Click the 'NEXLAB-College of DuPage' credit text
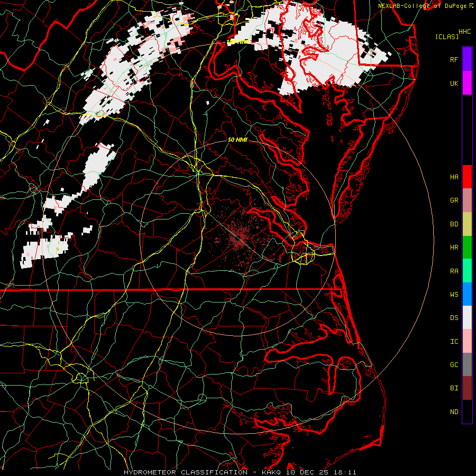The width and height of the screenshot is (476, 476). tap(422, 6)
